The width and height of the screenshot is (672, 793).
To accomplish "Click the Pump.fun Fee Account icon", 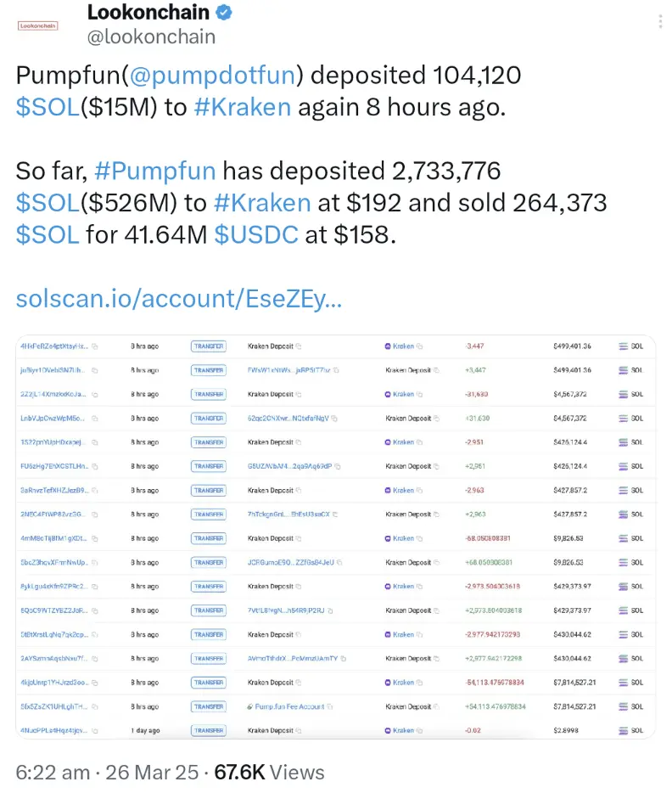I will (x=250, y=706).
